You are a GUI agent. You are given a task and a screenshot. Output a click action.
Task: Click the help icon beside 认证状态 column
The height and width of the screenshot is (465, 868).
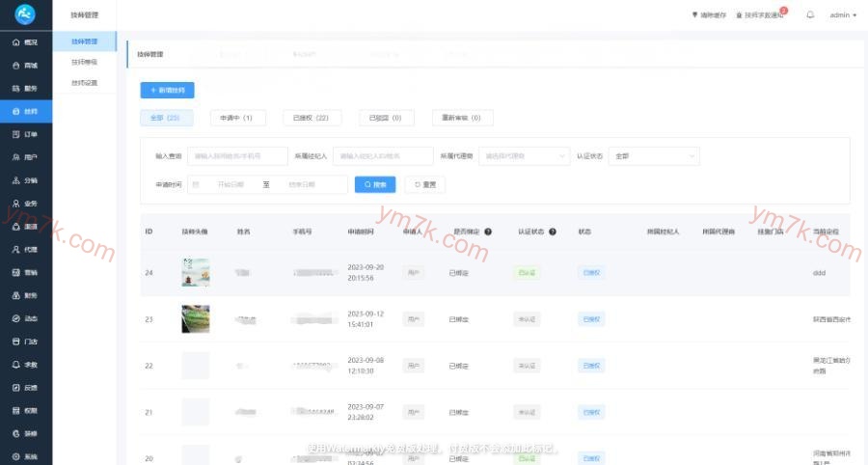(554, 232)
